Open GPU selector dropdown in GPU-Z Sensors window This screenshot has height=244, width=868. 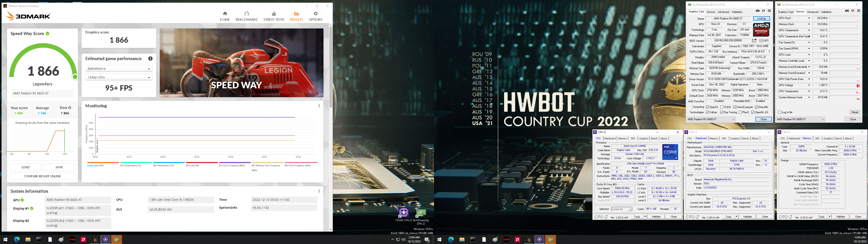800,119
